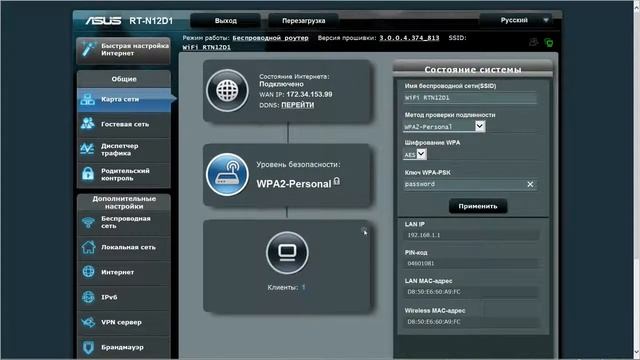Clear the WPA-PSK key with X icon
The image size is (640, 360).
click(x=530, y=184)
